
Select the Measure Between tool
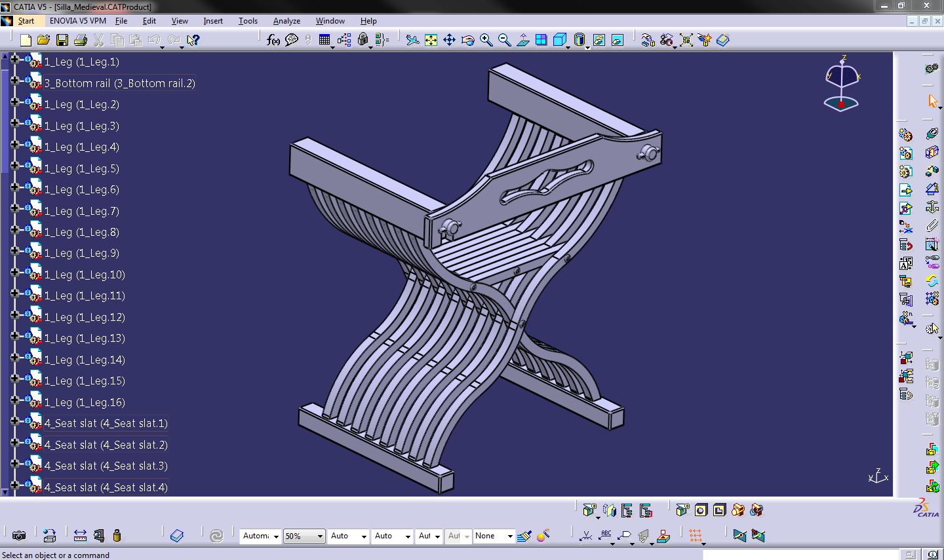[80, 536]
